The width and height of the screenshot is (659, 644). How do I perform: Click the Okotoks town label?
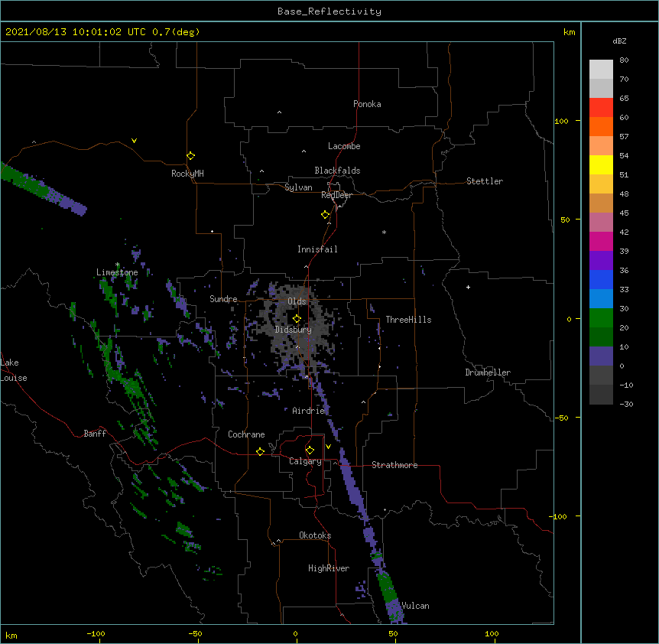coord(315,535)
